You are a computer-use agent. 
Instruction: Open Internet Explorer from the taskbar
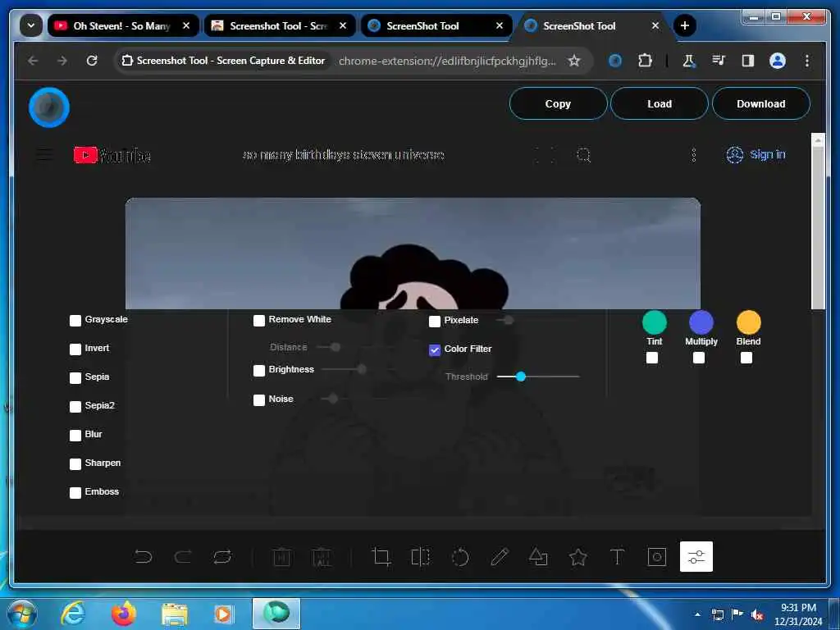click(73, 614)
